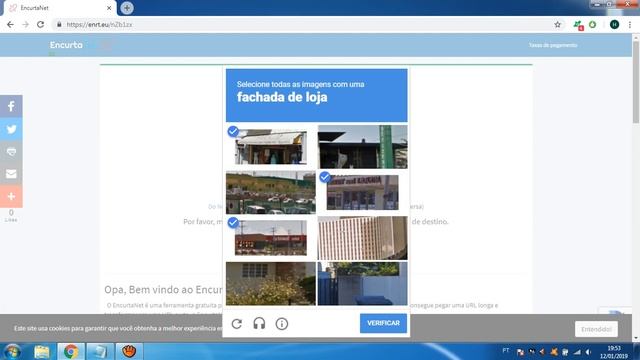The height and width of the screenshot is (360, 640).
Task: Select the parking lot with cars tile
Action: (271, 192)
